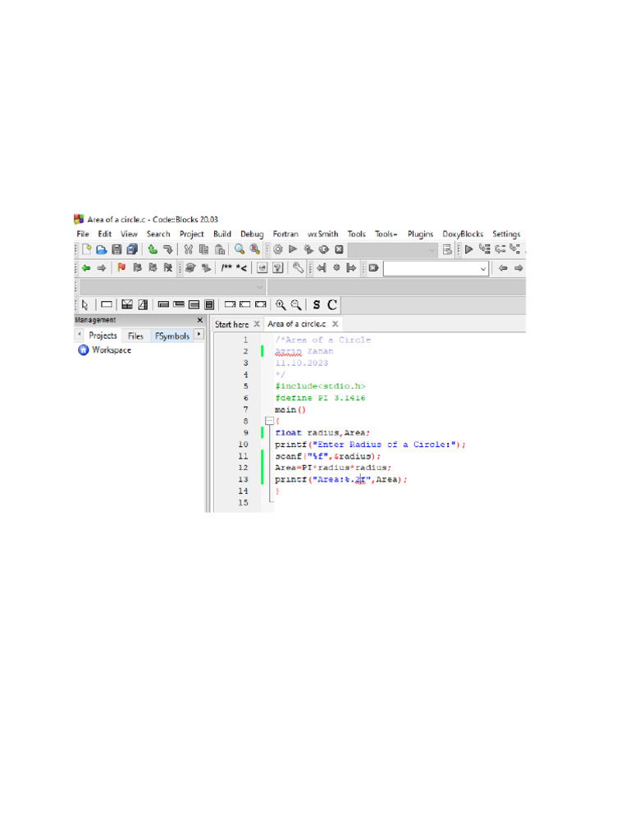
Task: Start debugger with Debug/Continue arrow
Action: point(468,249)
